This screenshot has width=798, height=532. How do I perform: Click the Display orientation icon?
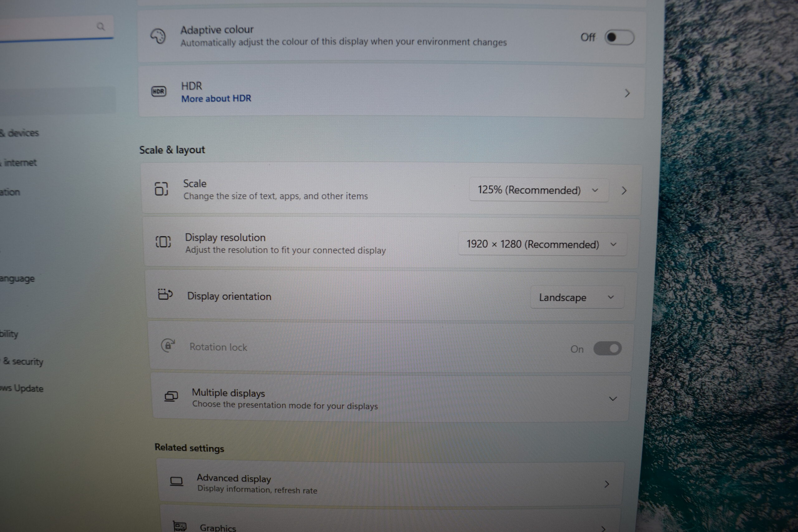click(x=165, y=294)
